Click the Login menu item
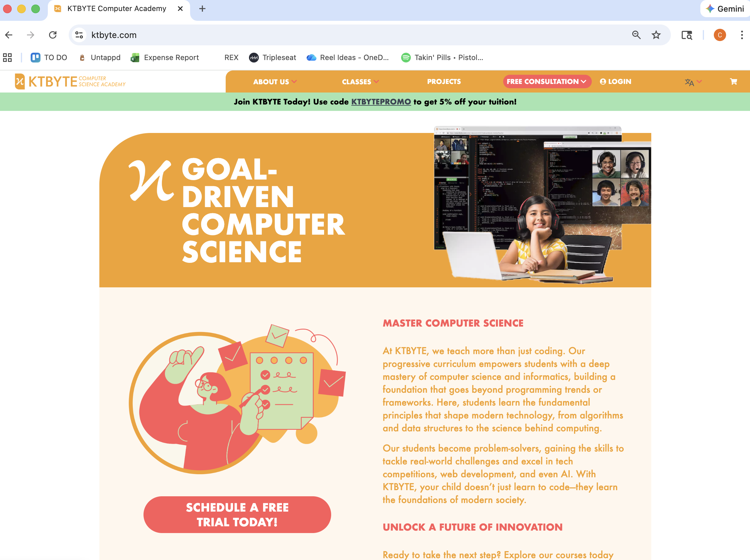This screenshot has height=560, width=750. (615, 82)
